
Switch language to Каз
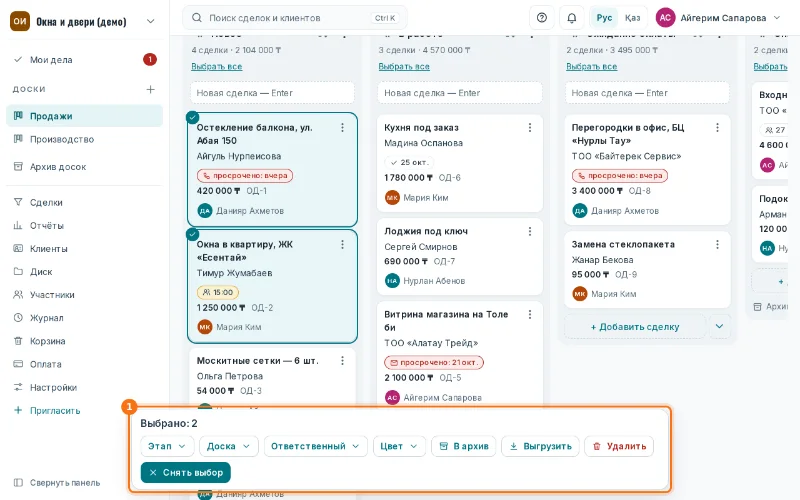pyautogui.click(x=632, y=18)
